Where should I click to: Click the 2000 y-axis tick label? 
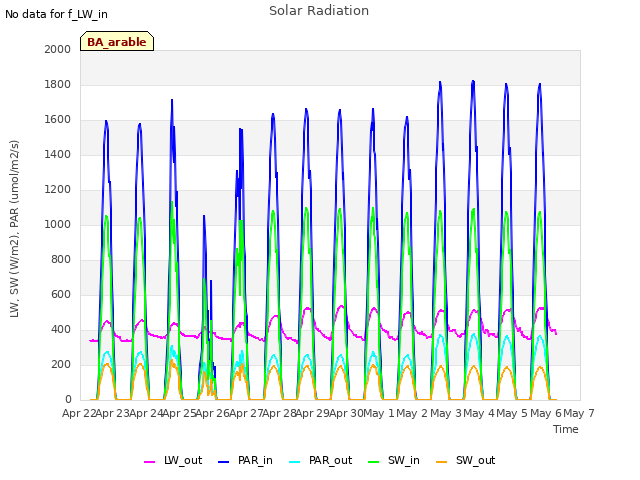[x=58, y=49]
